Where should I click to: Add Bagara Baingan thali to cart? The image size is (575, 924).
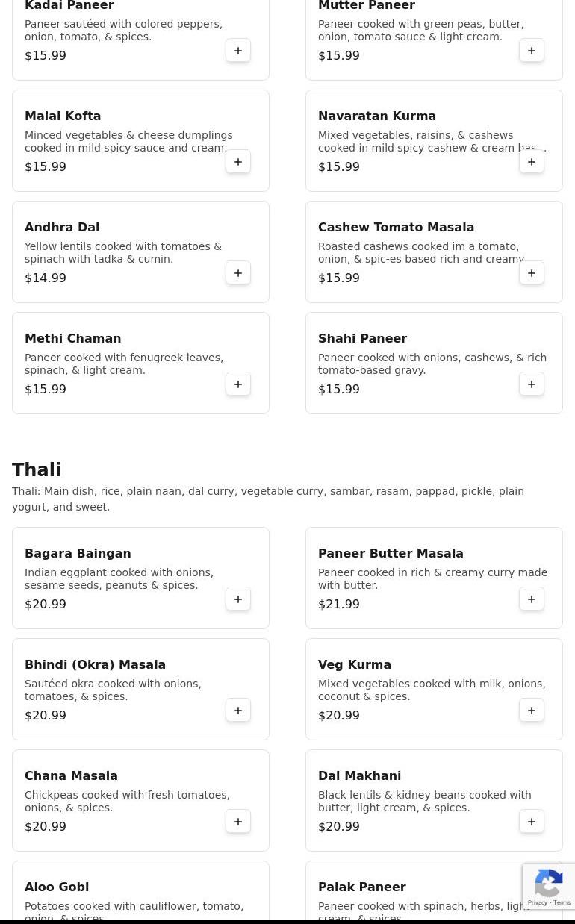(238, 599)
